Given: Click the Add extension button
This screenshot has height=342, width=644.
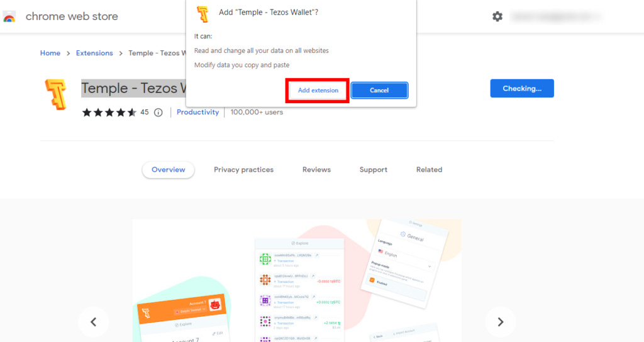Looking at the screenshot, I should (x=318, y=91).
